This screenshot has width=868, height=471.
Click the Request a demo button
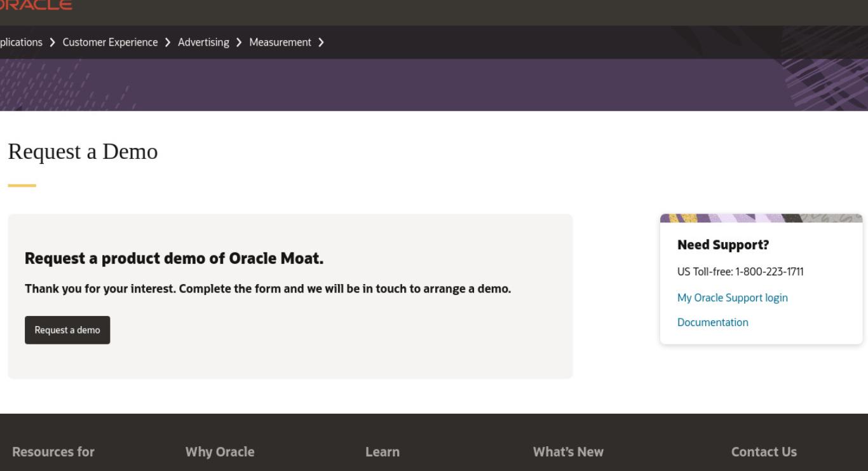(x=67, y=330)
